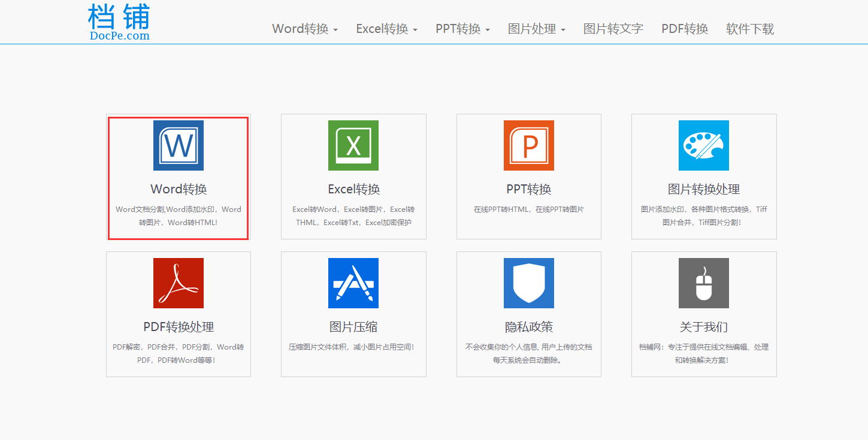Screen dimensions: 868x440
Task: Click the 档铺 DocPe.com logo
Action: tap(119, 22)
